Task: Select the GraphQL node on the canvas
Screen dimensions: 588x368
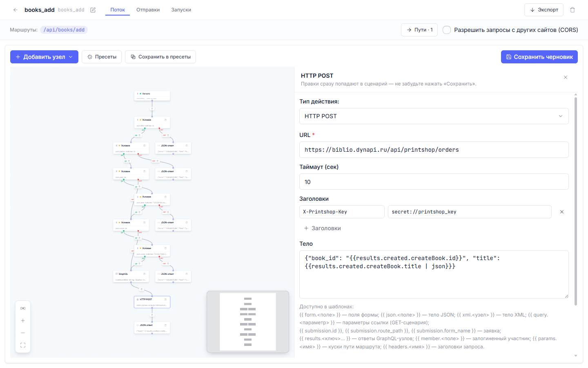Action: (131, 276)
